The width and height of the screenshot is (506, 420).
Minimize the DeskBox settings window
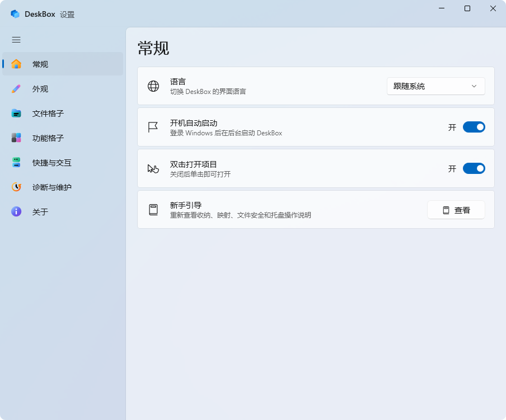click(442, 8)
